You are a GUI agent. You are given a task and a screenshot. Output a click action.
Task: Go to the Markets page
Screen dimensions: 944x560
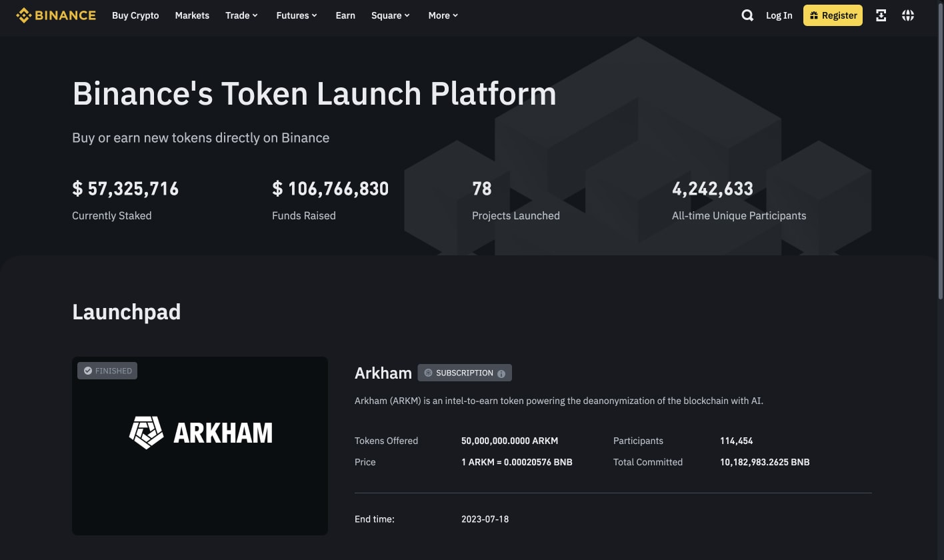pyautogui.click(x=192, y=15)
